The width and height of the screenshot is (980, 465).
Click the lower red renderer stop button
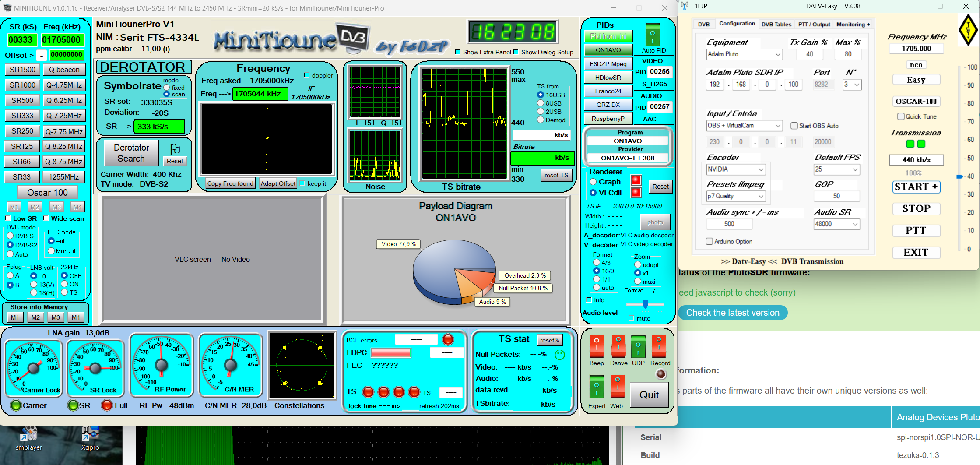pyautogui.click(x=636, y=193)
